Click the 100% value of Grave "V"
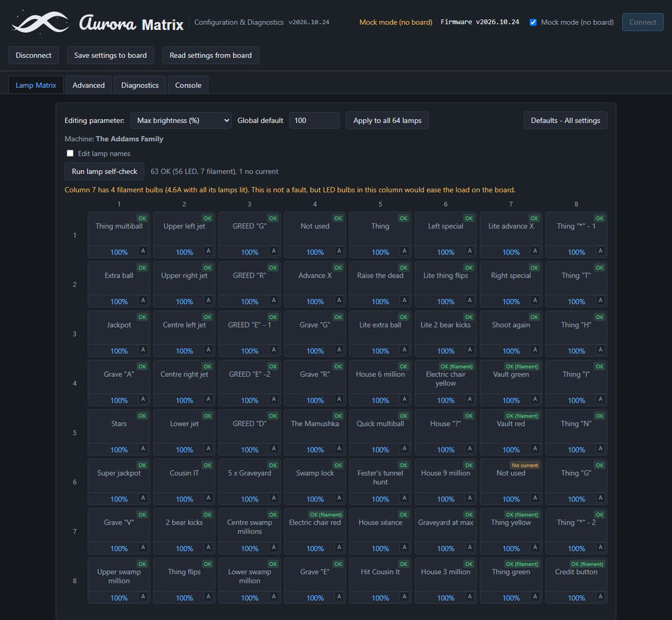Image resolution: width=672 pixels, height=620 pixels. point(119,548)
